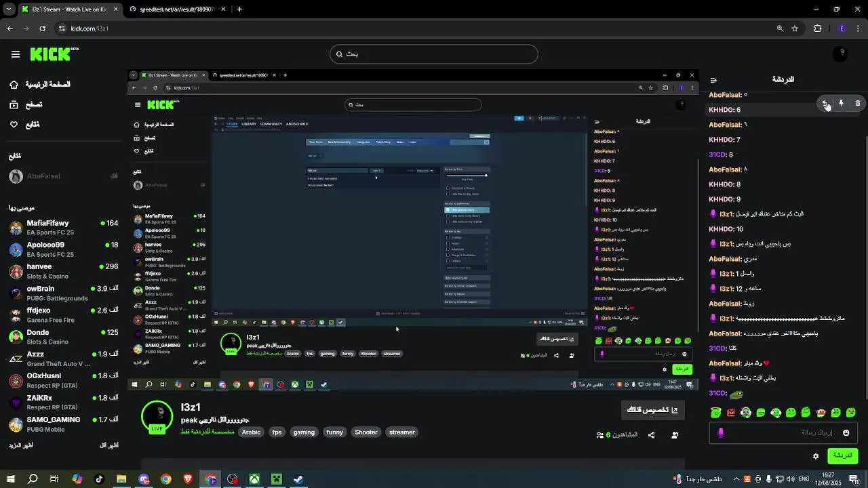This screenshot has width=868, height=488.
Task: Delete the hovered KHHDO: 6 message
Action: [x=858, y=104]
